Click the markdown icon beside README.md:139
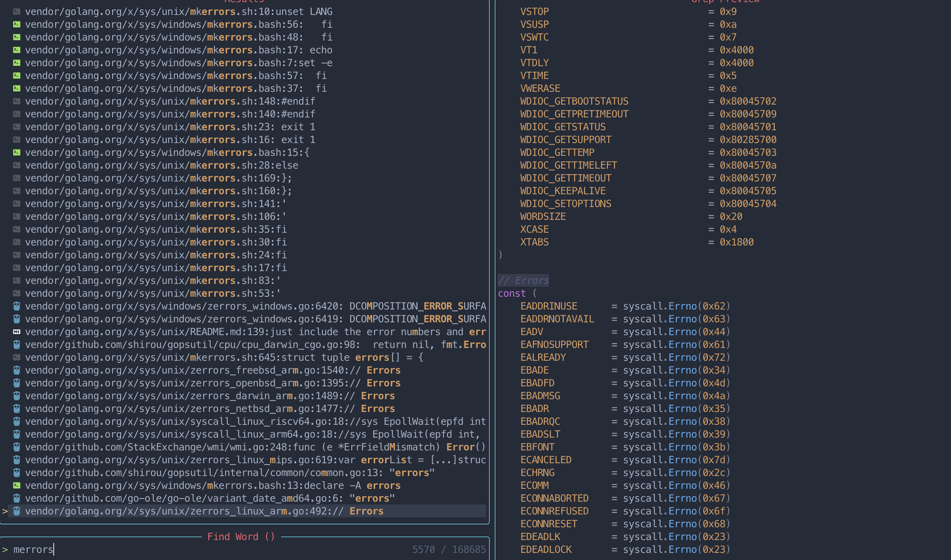Image resolution: width=951 pixels, height=560 pixels. pyautogui.click(x=17, y=332)
